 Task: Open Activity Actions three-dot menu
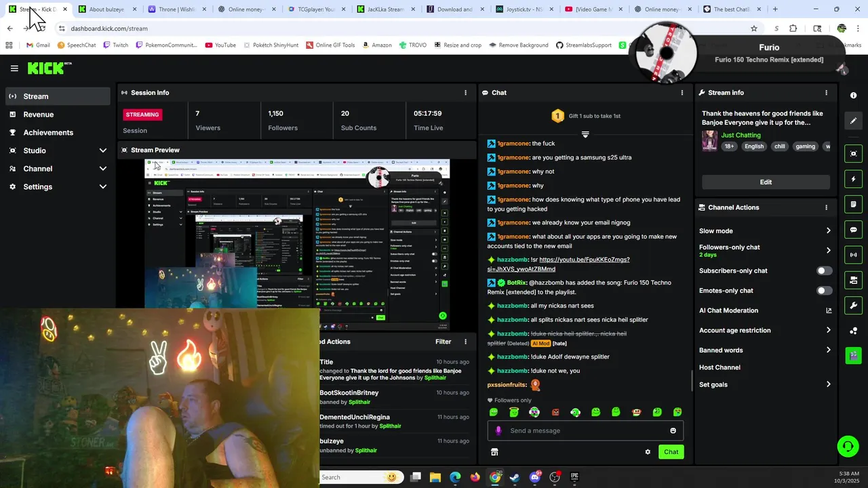(465, 342)
